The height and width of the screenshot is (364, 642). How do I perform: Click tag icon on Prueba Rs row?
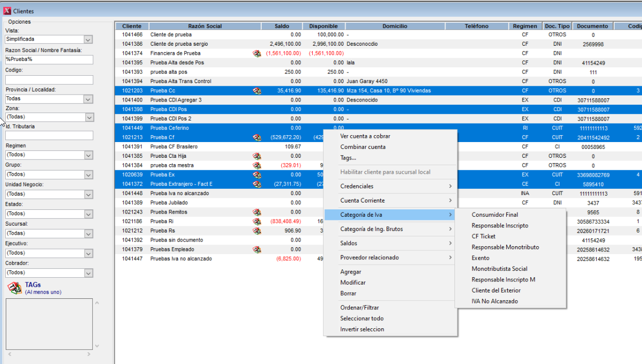pos(257,230)
